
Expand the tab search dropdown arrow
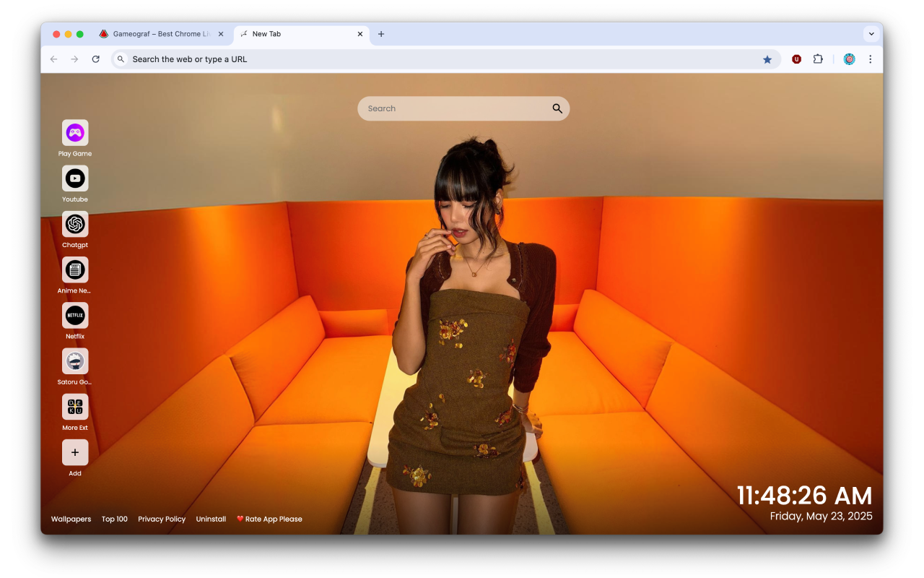(871, 34)
